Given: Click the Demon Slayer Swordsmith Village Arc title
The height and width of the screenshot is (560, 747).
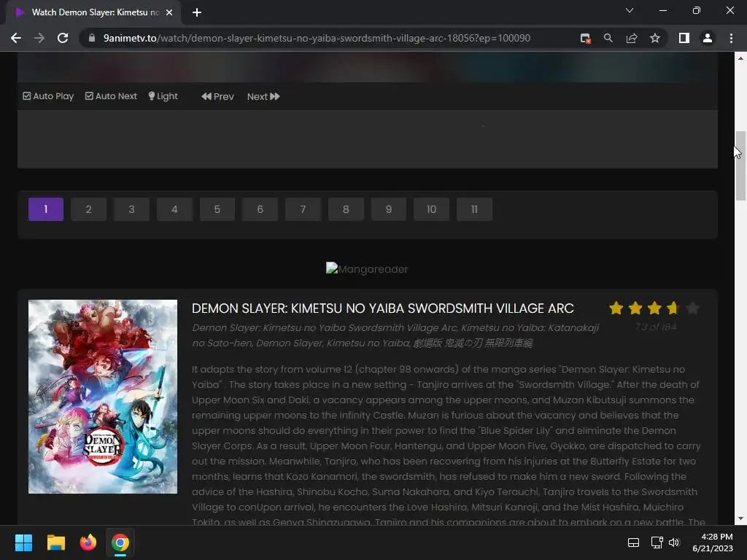Looking at the screenshot, I should click(382, 308).
